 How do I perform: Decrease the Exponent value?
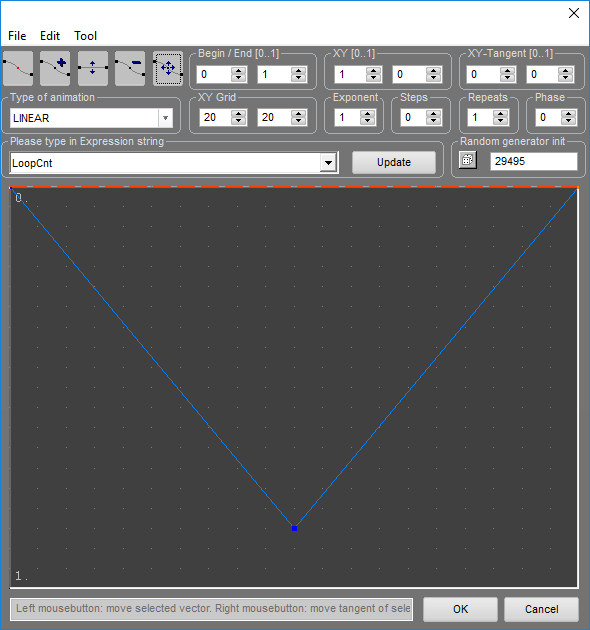tap(367, 121)
